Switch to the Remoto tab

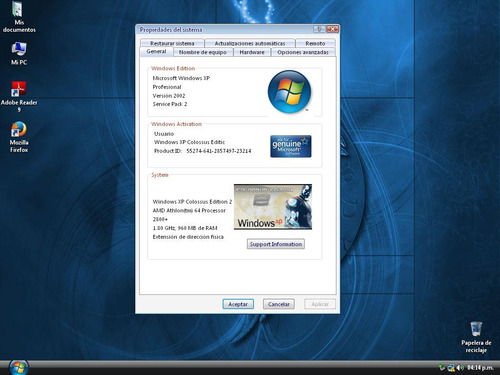[315, 43]
